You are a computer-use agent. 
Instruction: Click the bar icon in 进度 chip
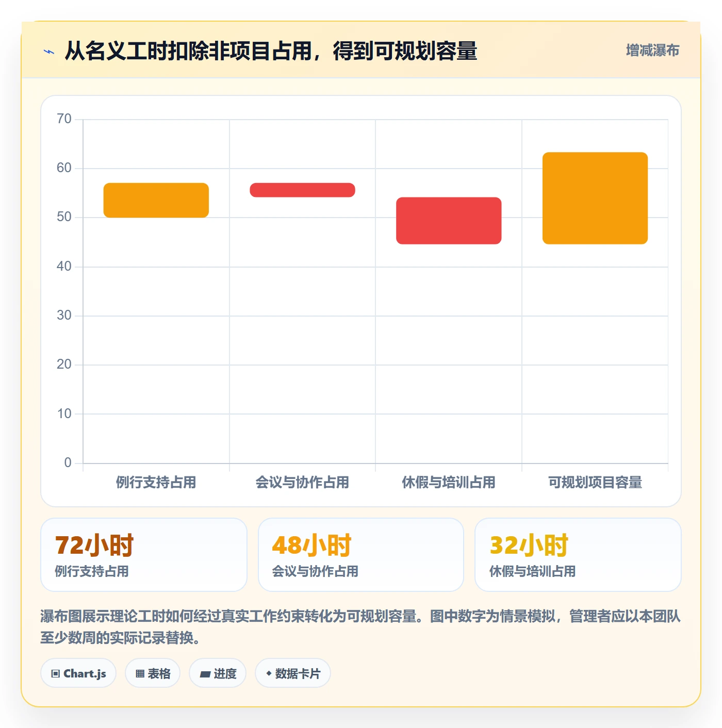pos(205,674)
